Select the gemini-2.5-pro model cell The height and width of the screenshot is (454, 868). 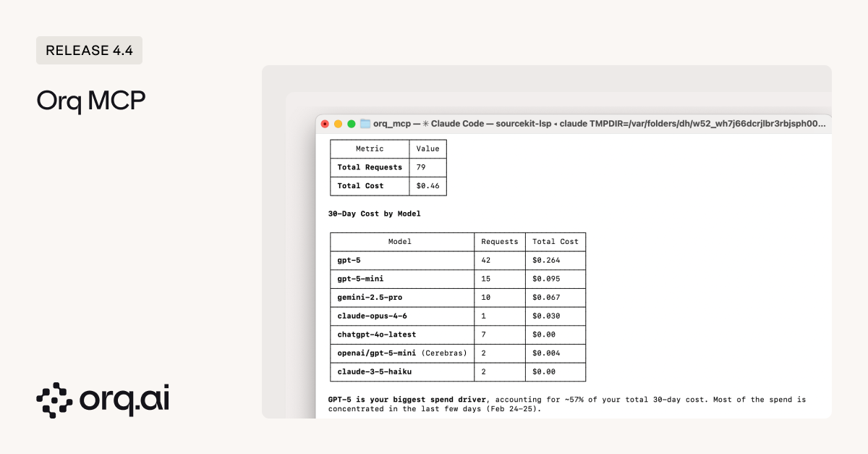(x=402, y=298)
